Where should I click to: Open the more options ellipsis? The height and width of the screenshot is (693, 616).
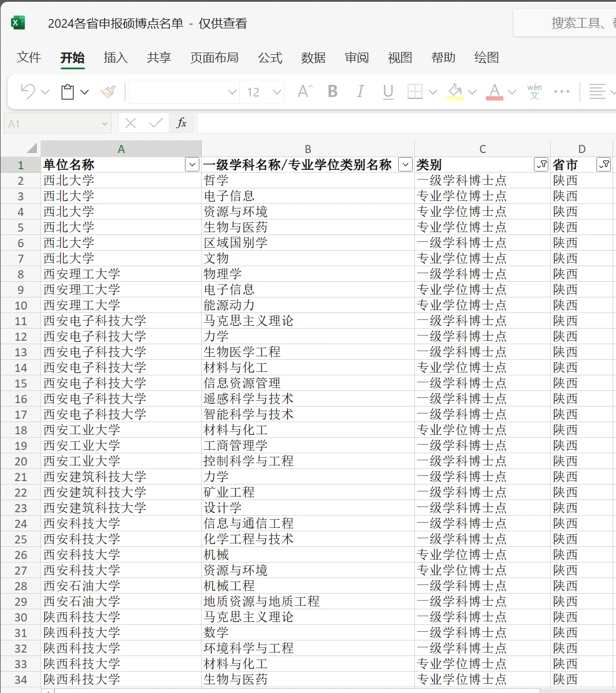562,91
